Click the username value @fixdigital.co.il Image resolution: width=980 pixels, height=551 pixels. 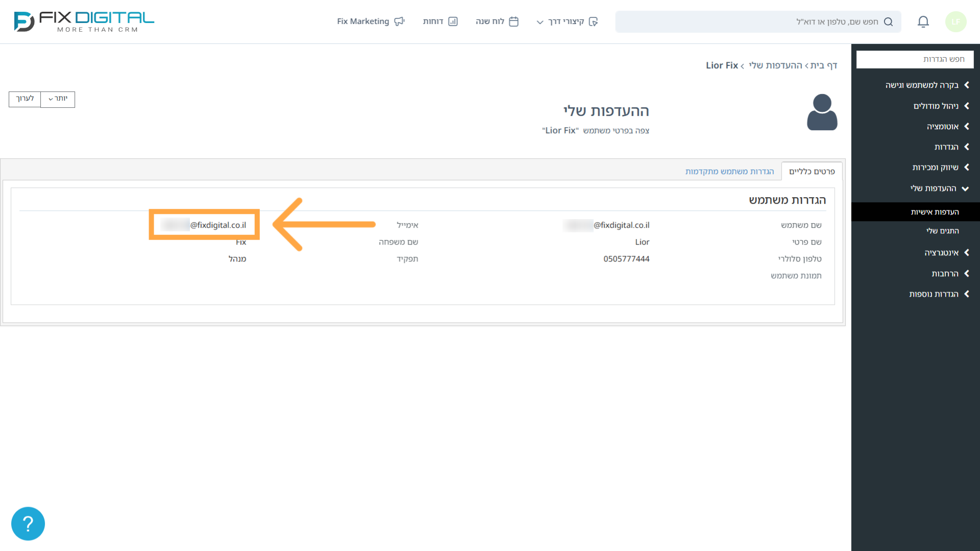606,225
